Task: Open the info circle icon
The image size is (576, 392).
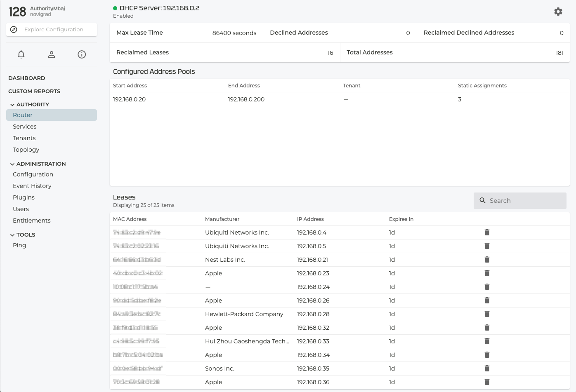Action: pyautogui.click(x=82, y=54)
